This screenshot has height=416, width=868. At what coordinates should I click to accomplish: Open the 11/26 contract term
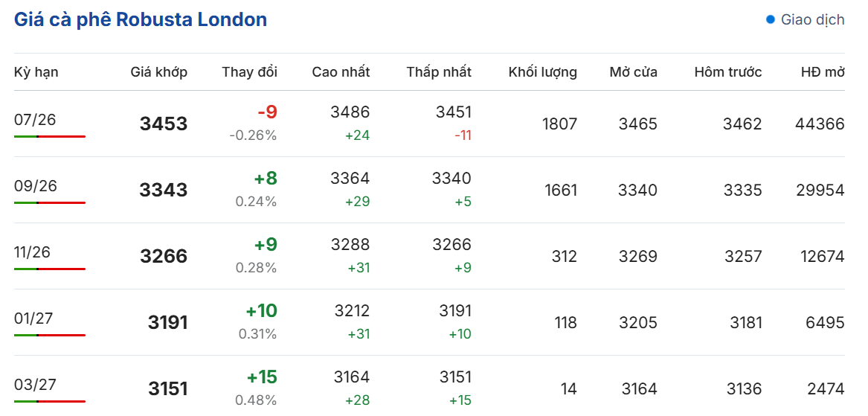coord(32,252)
